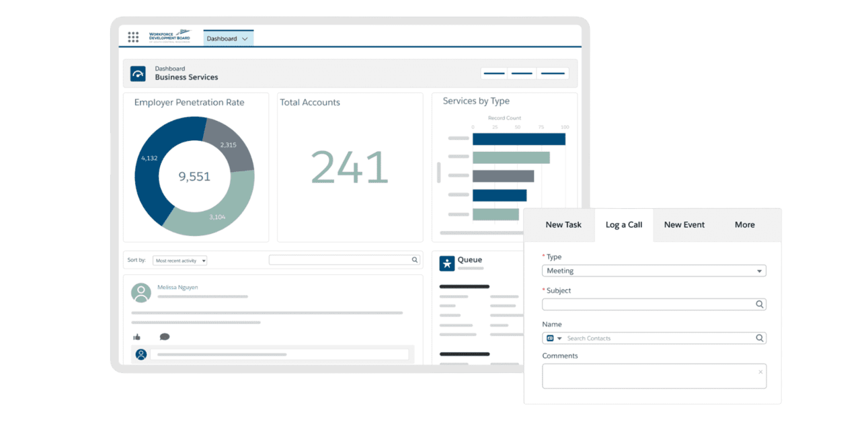This screenshot has width=868, height=430.
Task: Click the Queue star icon
Action: (447, 263)
